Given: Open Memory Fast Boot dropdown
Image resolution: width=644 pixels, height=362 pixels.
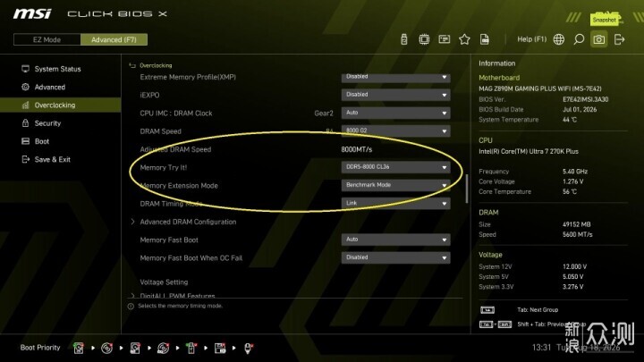Looking at the screenshot, I should click(395, 240).
